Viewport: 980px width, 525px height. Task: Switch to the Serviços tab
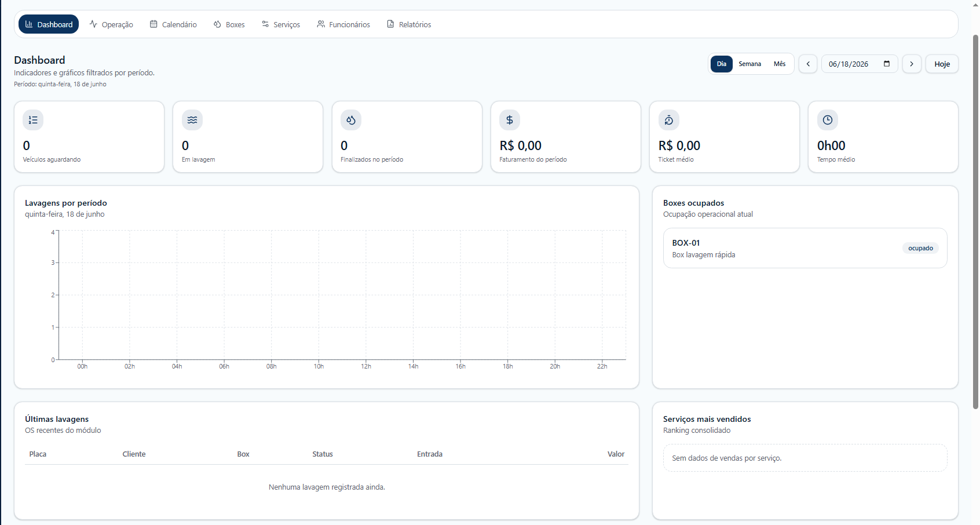click(281, 24)
